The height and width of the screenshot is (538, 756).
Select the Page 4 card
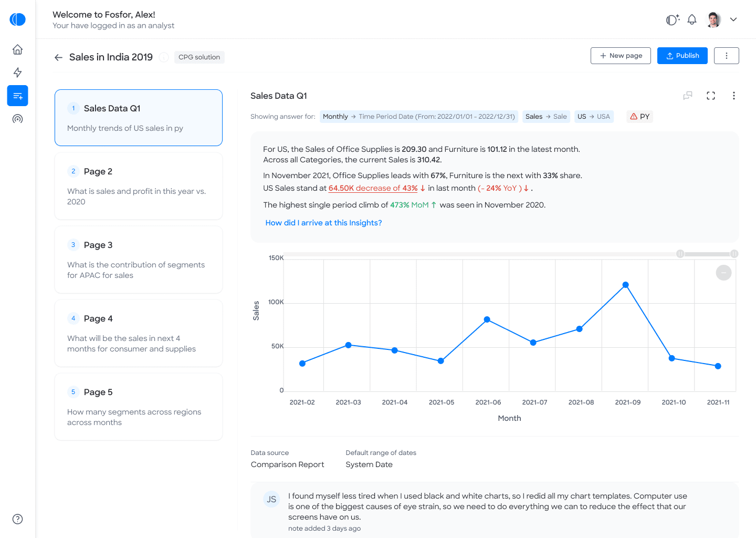[139, 333]
